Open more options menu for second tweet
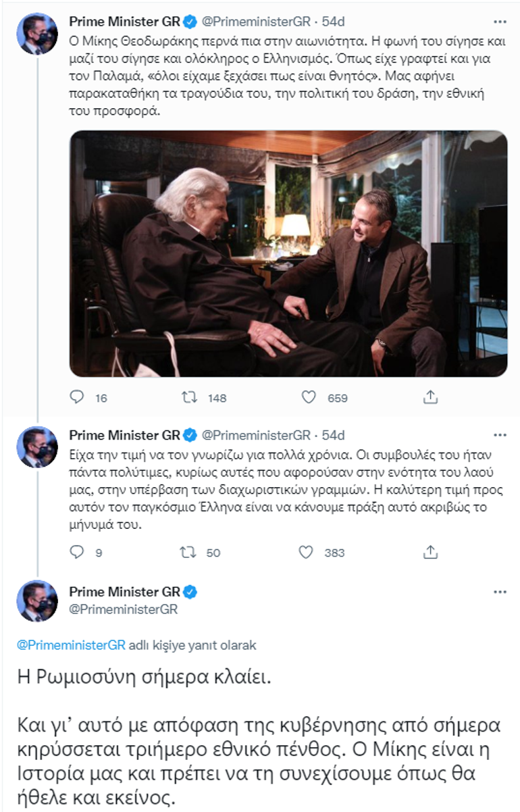The width and height of the screenshot is (520, 812). (499, 434)
